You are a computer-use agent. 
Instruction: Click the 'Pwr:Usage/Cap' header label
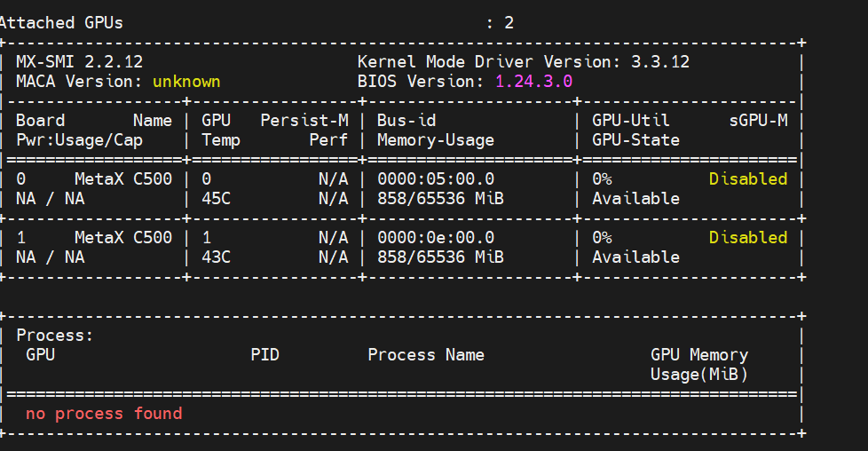[79, 140]
